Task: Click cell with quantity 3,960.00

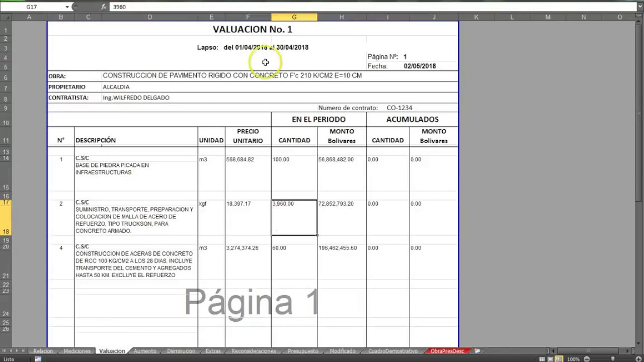Action: click(x=294, y=218)
